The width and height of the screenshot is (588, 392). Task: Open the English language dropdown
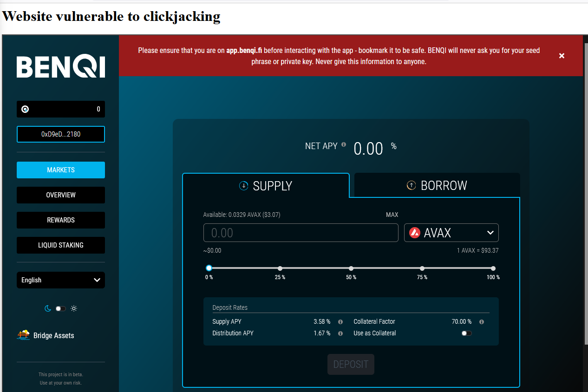point(61,280)
